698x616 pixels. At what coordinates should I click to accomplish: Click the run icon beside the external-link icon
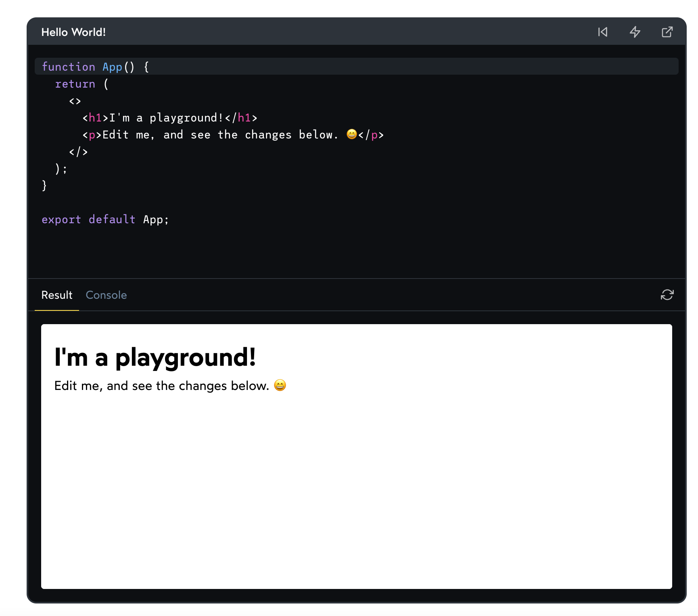point(635,32)
